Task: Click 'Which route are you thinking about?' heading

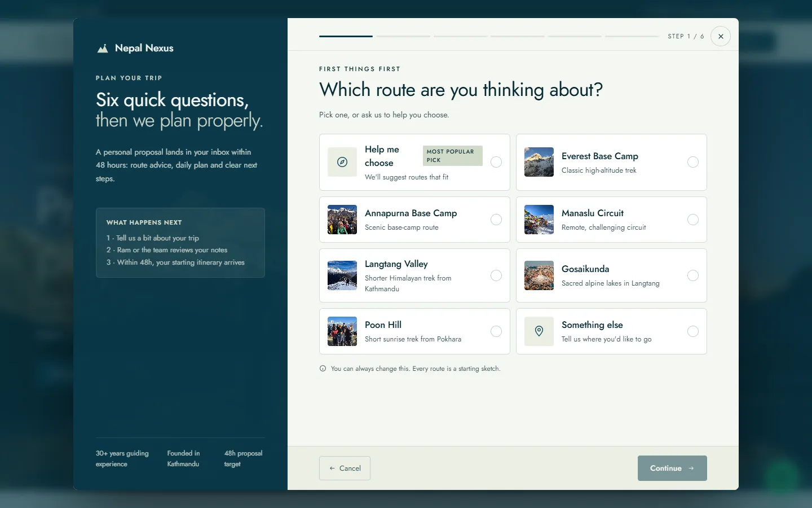Action: pyautogui.click(x=461, y=90)
